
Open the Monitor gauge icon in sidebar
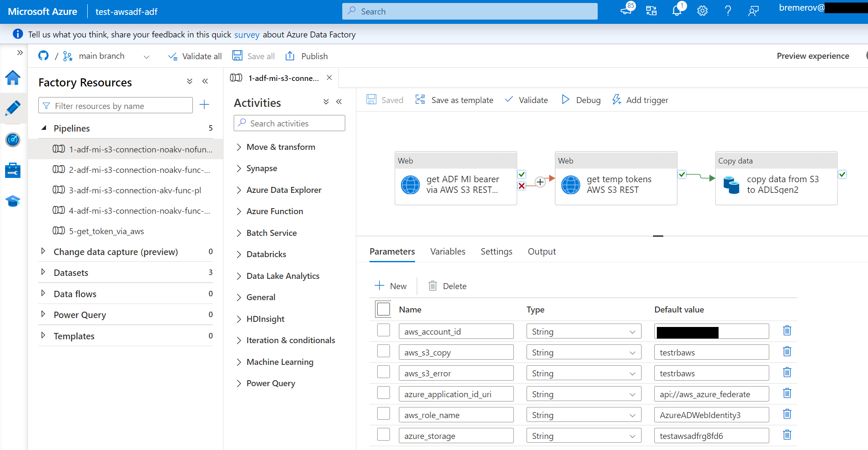pos(13,140)
